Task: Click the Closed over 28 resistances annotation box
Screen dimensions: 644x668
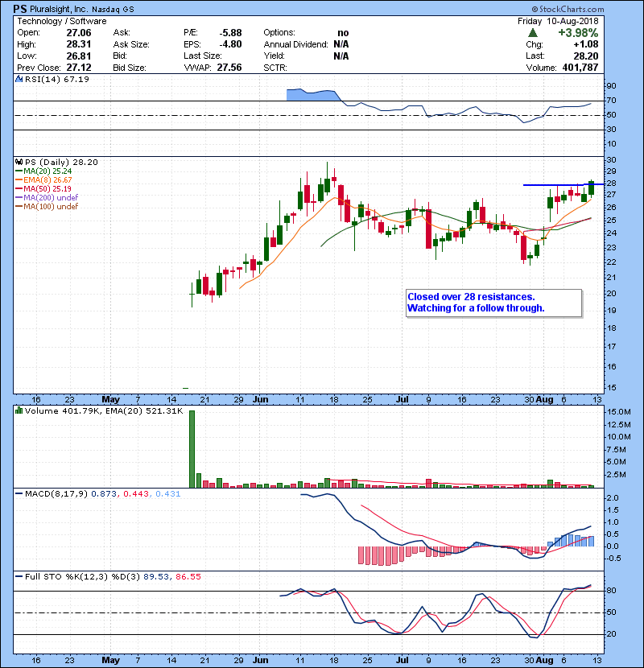Action: 494,303
